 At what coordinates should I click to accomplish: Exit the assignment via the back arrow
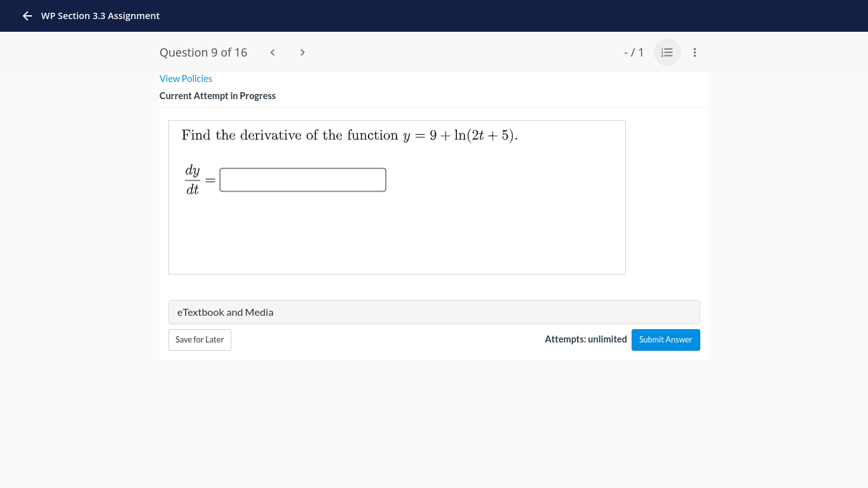tap(27, 15)
